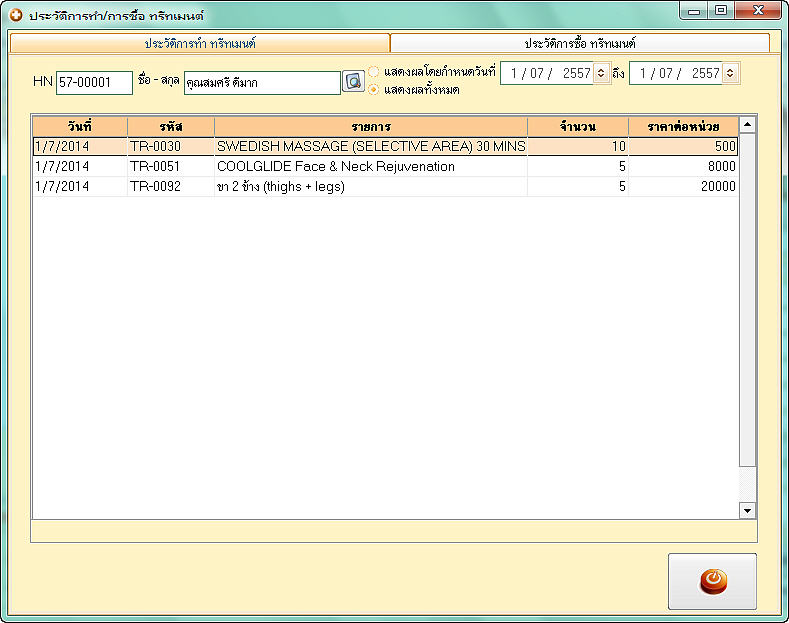Image resolution: width=789 pixels, height=623 pixels.
Task: Click the quantity 10 cell
Action: pos(578,146)
